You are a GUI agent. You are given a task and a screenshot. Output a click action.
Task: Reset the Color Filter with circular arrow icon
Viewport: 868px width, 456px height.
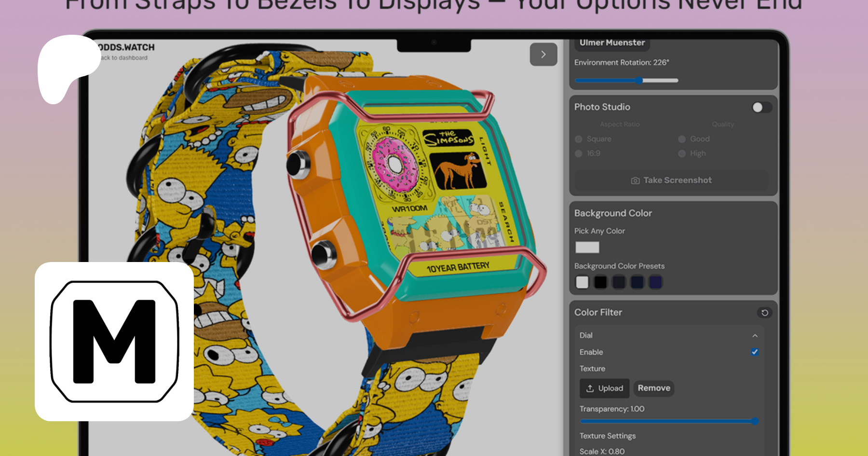pyautogui.click(x=764, y=313)
